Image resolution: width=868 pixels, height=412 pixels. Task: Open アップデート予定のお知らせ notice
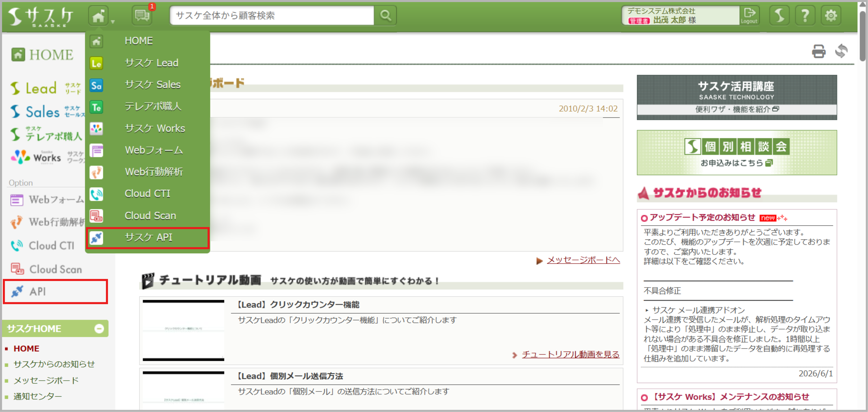pos(702,218)
